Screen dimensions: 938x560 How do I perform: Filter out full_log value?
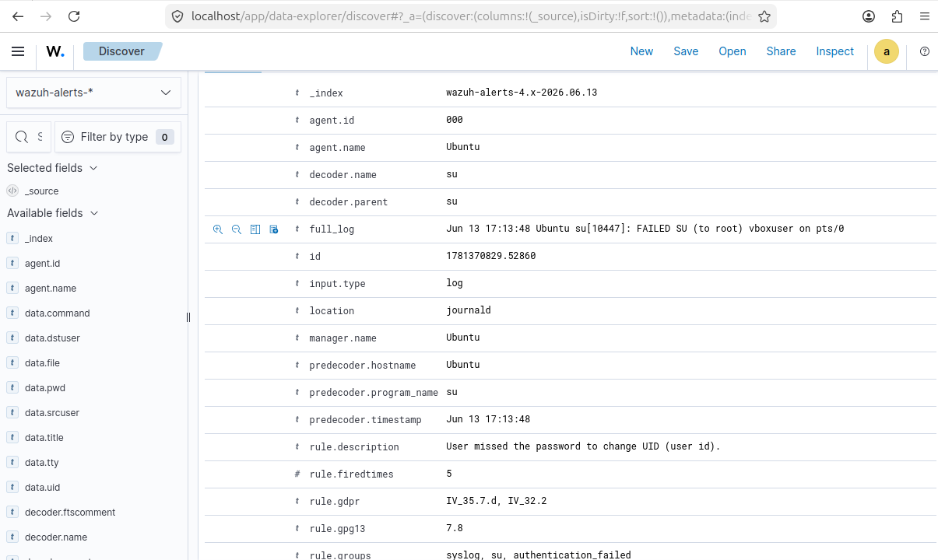point(237,229)
